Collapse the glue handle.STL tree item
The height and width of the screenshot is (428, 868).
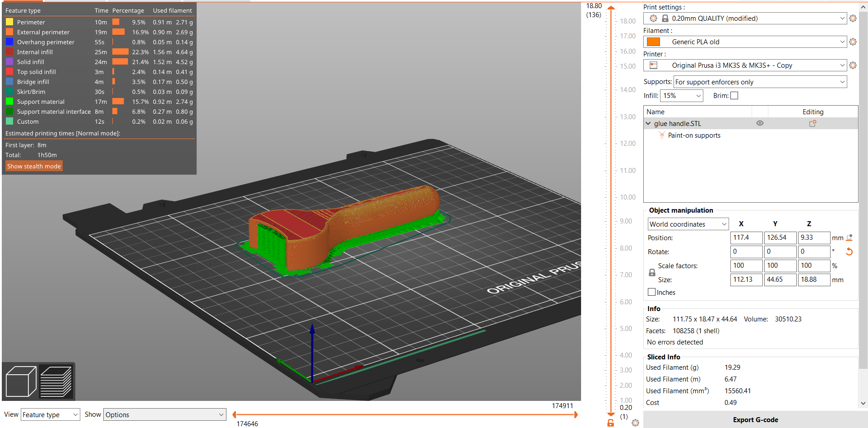(648, 123)
